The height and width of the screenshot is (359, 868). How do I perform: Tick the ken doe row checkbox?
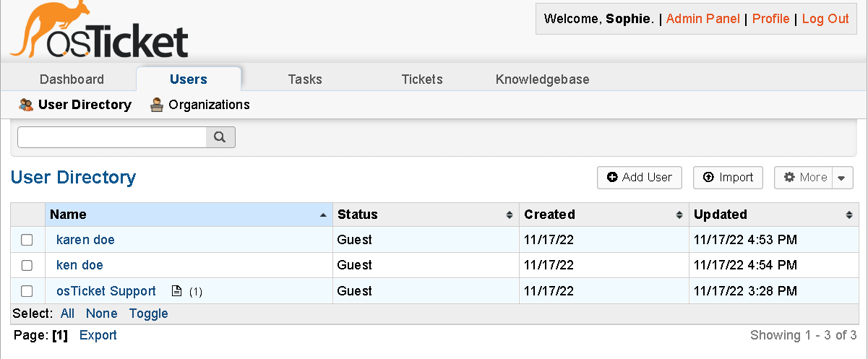(27, 266)
